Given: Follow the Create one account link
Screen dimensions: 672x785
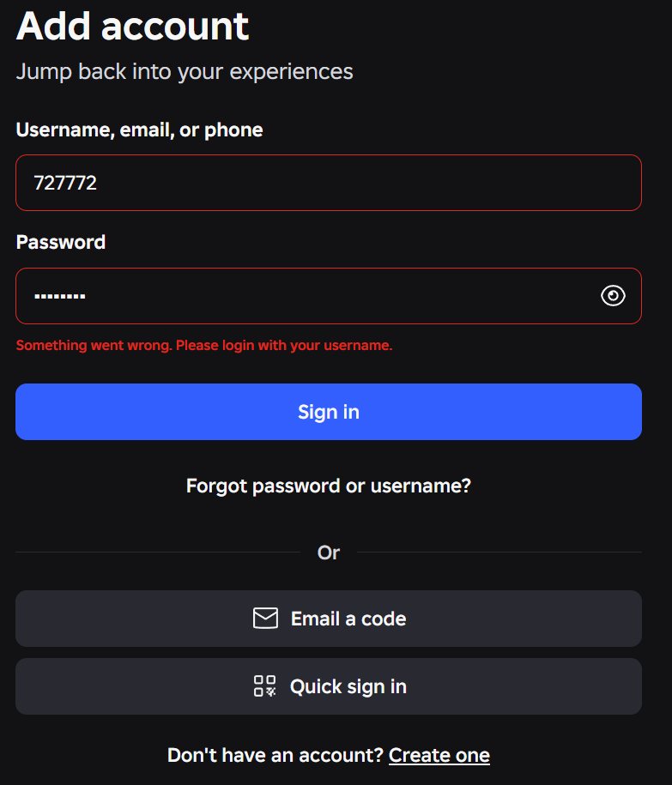Looking at the screenshot, I should click(x=439, y=755).
